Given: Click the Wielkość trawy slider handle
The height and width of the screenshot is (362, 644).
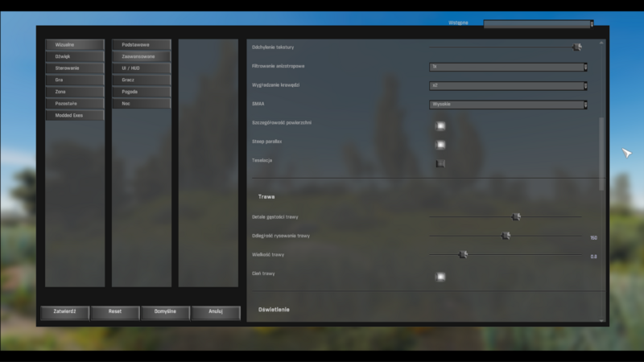Looking at the screenshot, I should click(464, 254).
